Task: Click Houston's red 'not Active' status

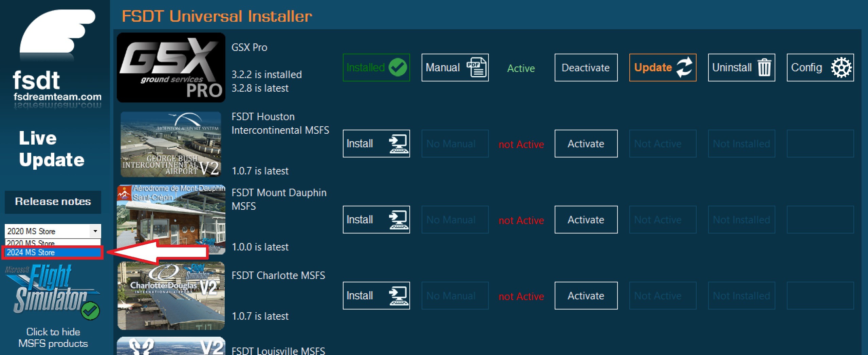Action: click(521, 144)
